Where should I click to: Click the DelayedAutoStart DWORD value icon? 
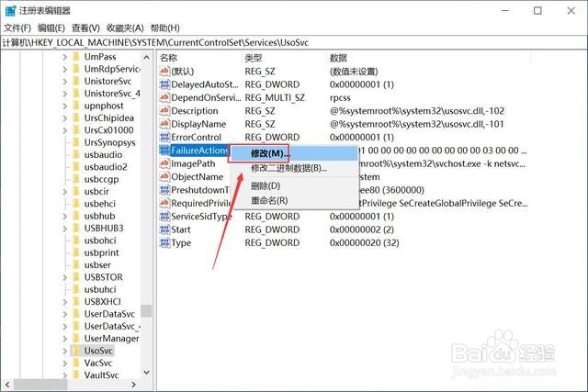coord(164,84)
